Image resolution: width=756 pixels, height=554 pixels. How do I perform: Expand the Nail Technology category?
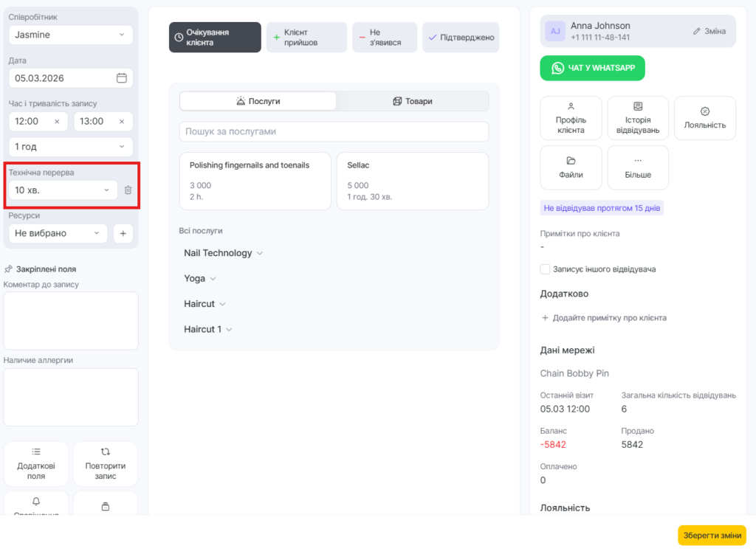pyautogui.click(x=223, y=253)
